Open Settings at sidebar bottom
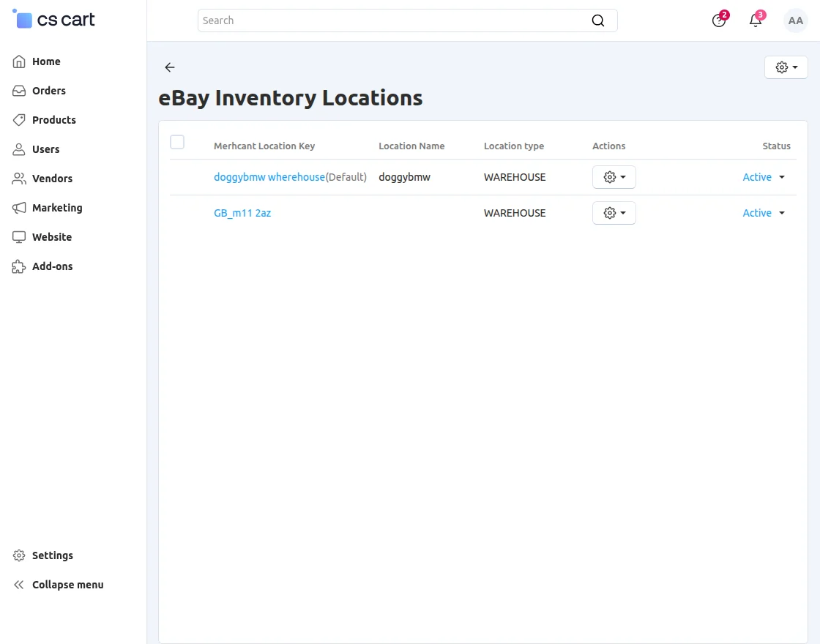 [52, 555]
